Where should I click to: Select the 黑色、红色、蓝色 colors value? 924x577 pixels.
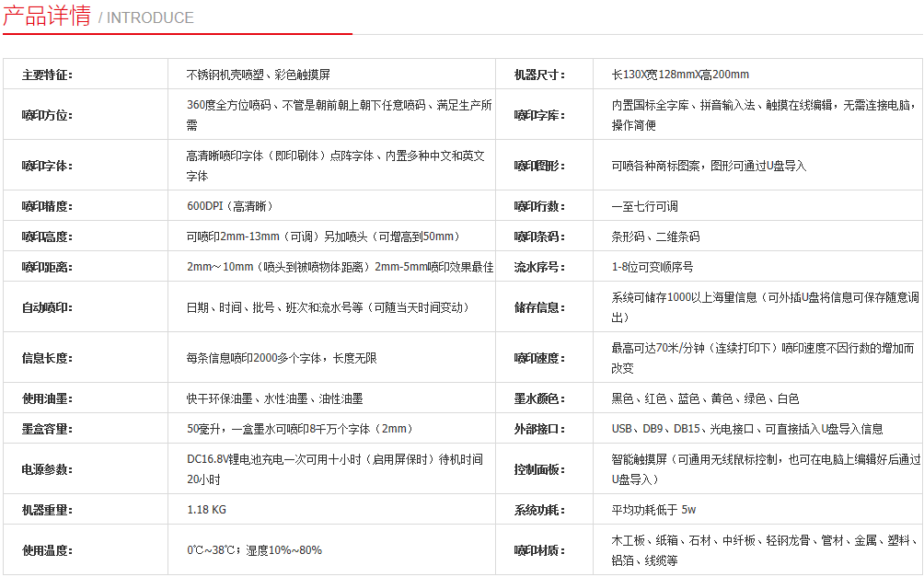click(x=705, y=398)
